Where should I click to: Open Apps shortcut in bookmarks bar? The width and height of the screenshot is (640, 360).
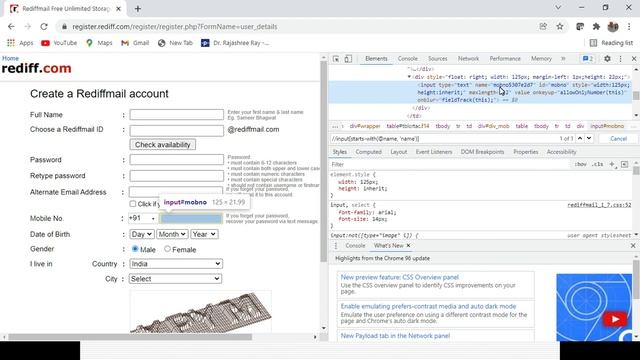click(x=20, y=43)
